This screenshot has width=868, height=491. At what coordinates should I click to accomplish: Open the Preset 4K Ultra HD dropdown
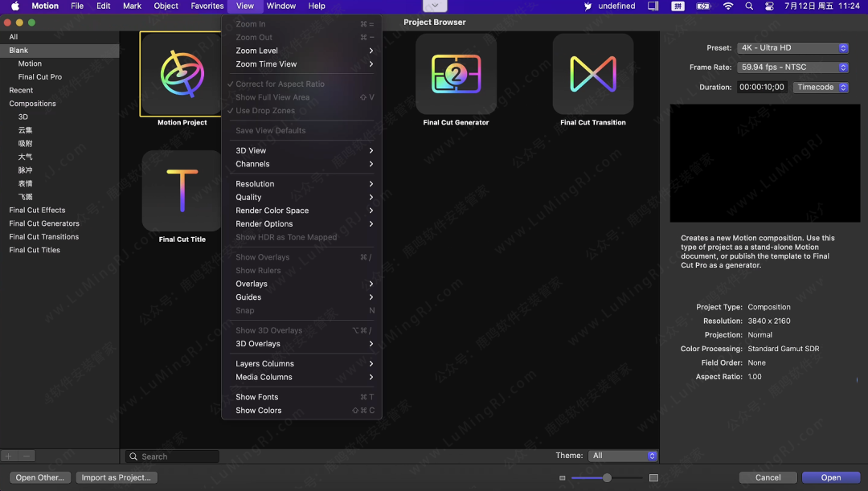[792, 48]
